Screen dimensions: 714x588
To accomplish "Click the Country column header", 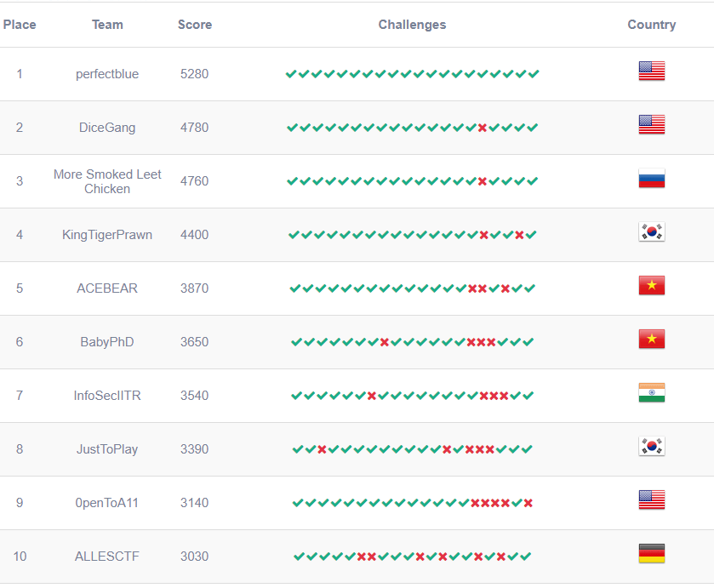I will (652, 25).
